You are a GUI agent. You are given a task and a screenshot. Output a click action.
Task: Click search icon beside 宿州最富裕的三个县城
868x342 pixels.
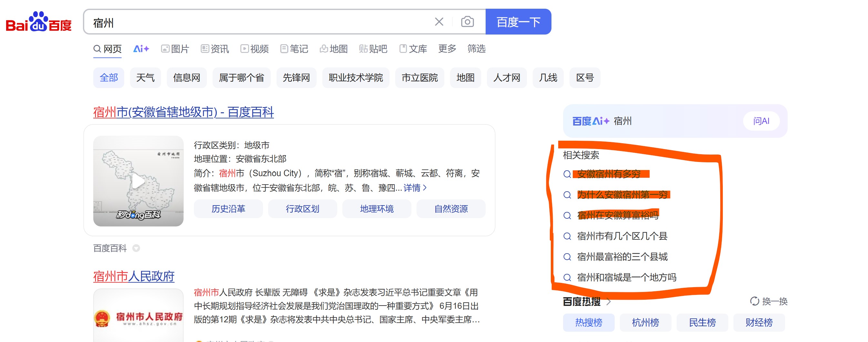(x=568, y=257)
